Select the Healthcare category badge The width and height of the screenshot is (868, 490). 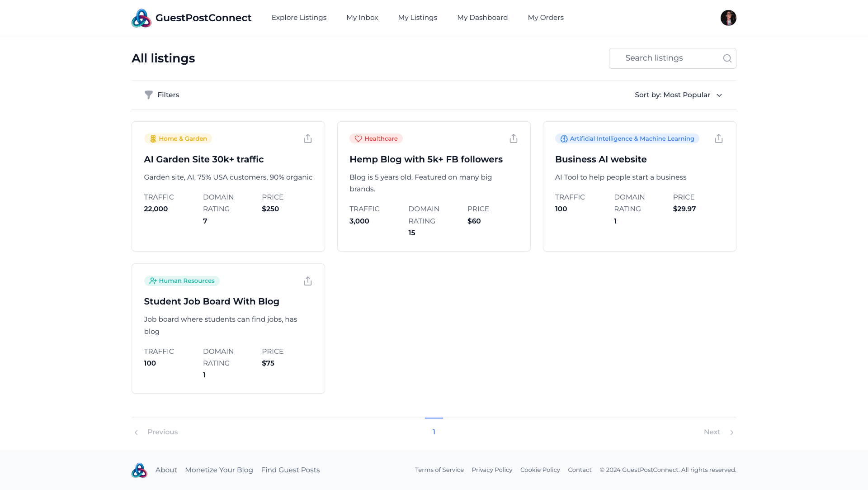click(376, 139)
